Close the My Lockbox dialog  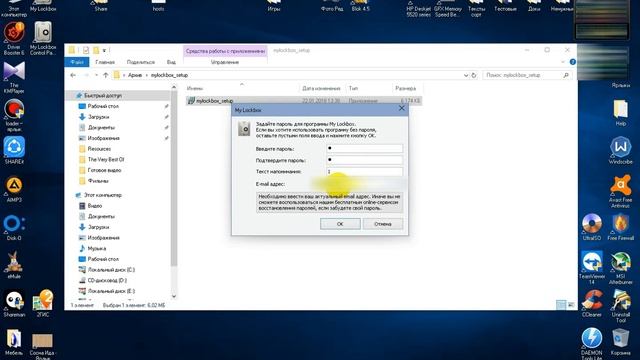[402, 108]
